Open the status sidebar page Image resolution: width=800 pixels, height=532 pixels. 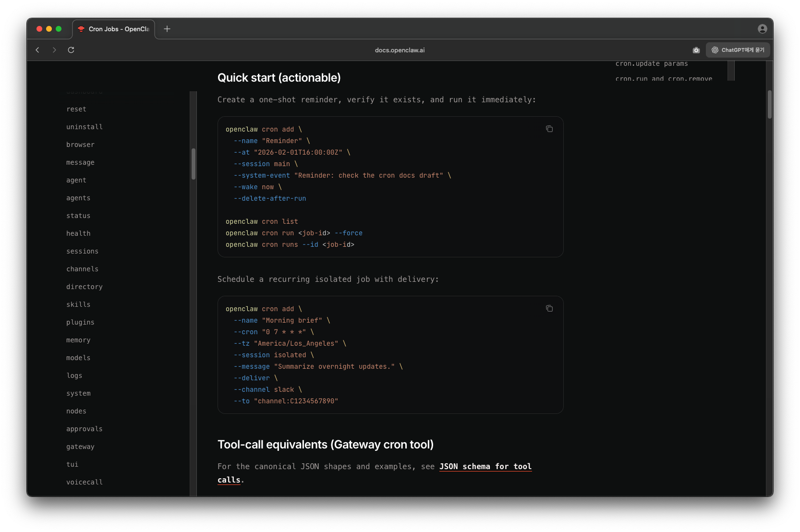pyautogui.click(x=78, y=216)
